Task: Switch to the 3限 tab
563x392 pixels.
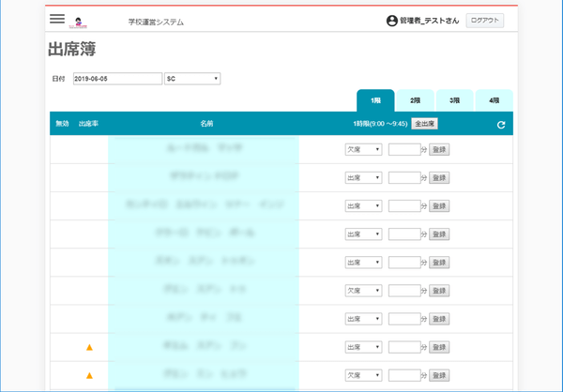Action: (454, 100)
